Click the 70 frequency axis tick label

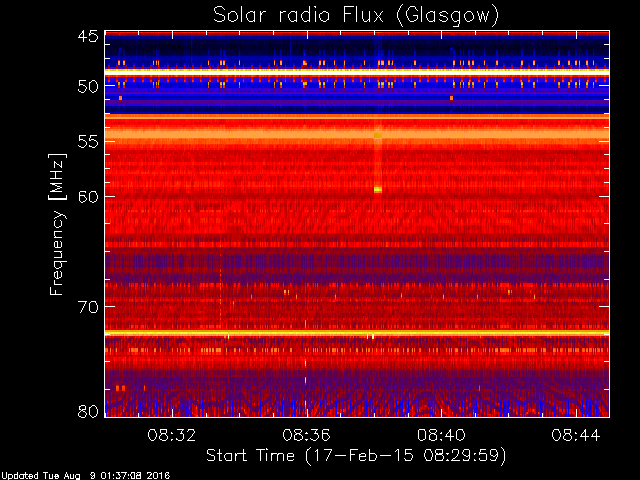point(88,307)
